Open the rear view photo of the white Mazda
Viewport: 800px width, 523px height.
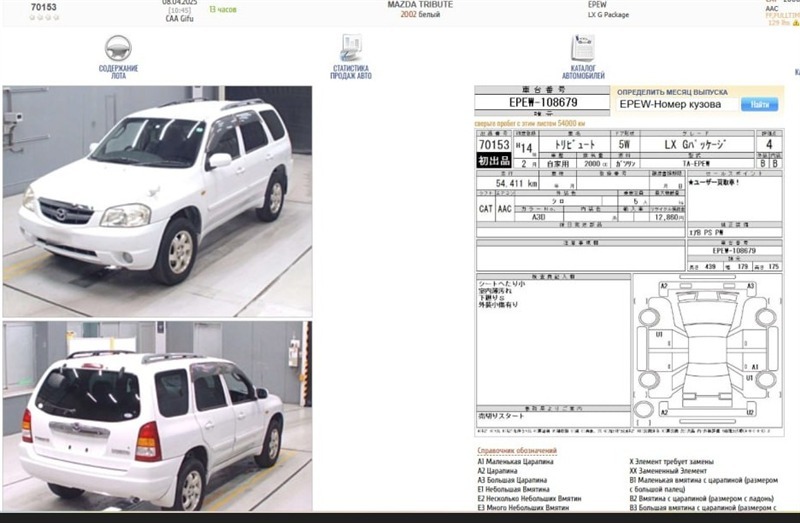tap(157, 416)
